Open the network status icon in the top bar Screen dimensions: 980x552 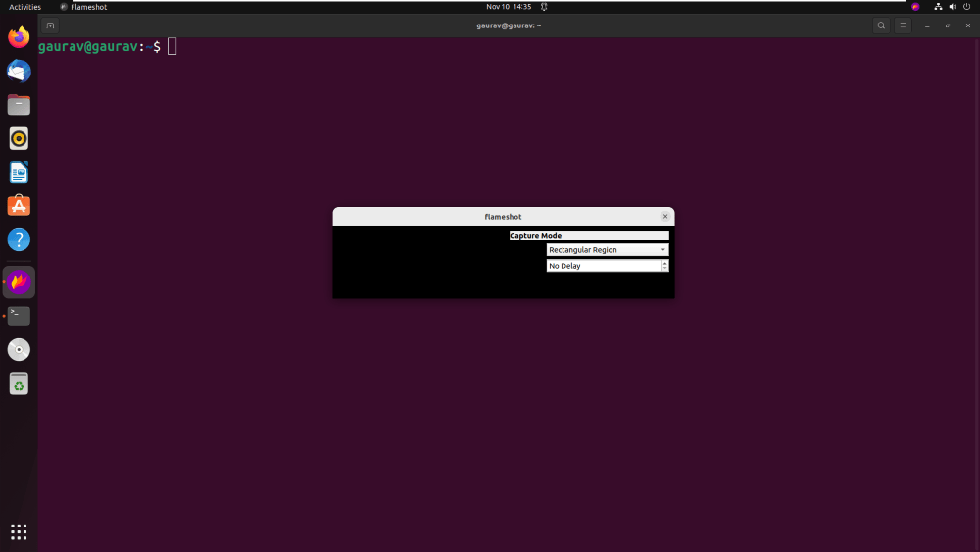click(938, 7)
